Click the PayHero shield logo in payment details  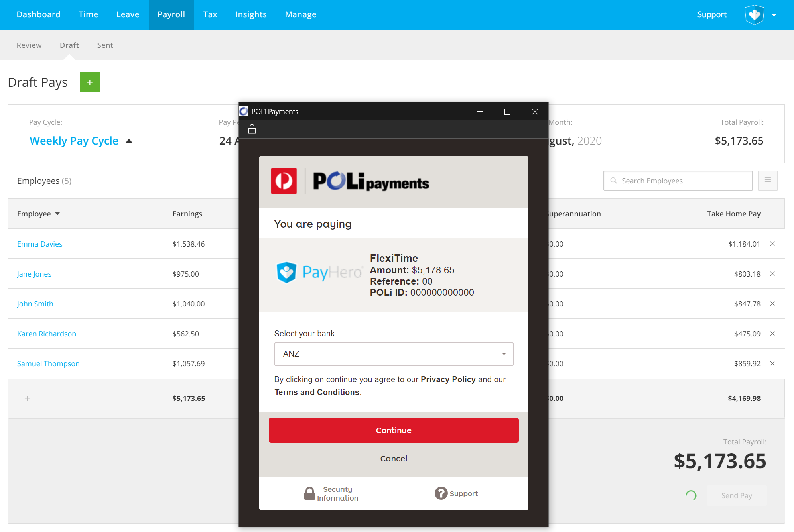click(286, 273)
